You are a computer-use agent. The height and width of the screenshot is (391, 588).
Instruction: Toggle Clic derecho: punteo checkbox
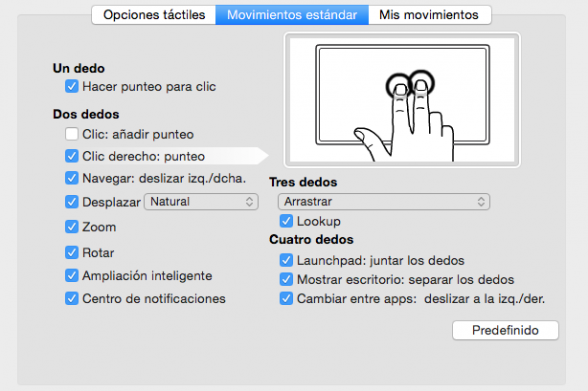click(72, 156)
